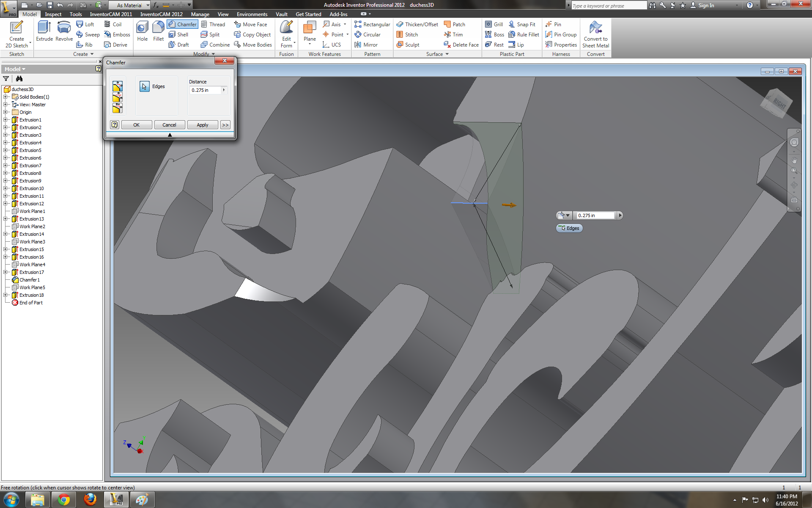Select Two Distances chamfer mode

[x=118, y=108]
